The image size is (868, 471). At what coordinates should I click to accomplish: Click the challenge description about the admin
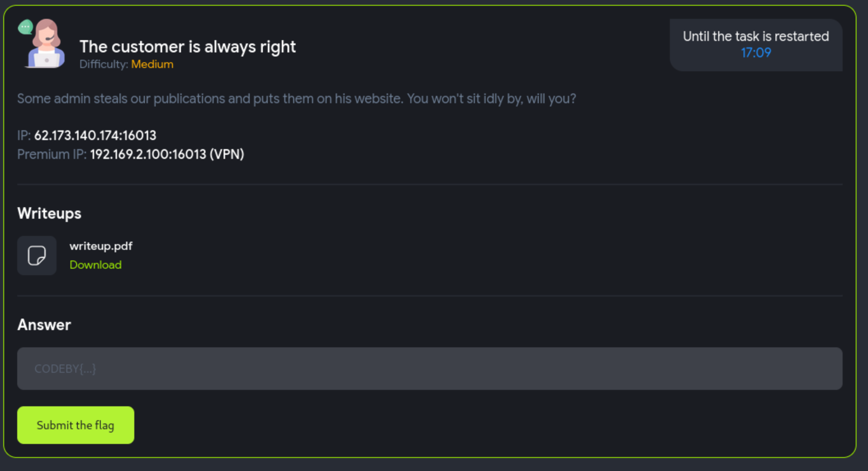(296, 99)
